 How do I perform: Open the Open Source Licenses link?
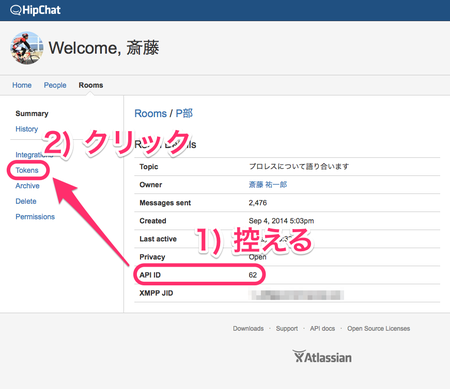coord(379,329)
